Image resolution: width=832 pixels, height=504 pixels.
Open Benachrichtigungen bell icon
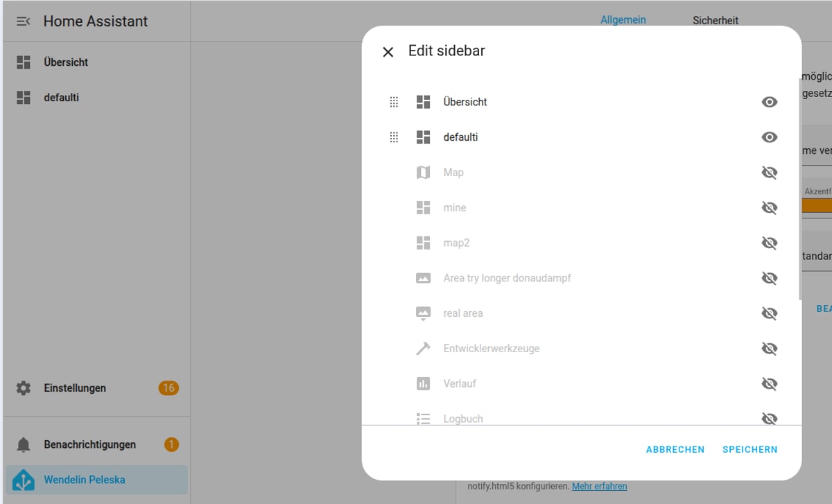pyautogui.click(x=24, y=444)
